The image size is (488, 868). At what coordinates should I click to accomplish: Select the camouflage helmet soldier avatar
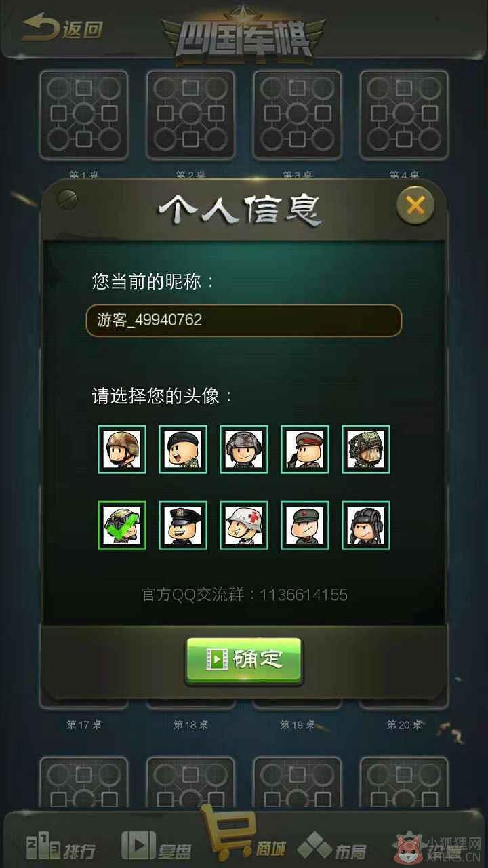122,449
